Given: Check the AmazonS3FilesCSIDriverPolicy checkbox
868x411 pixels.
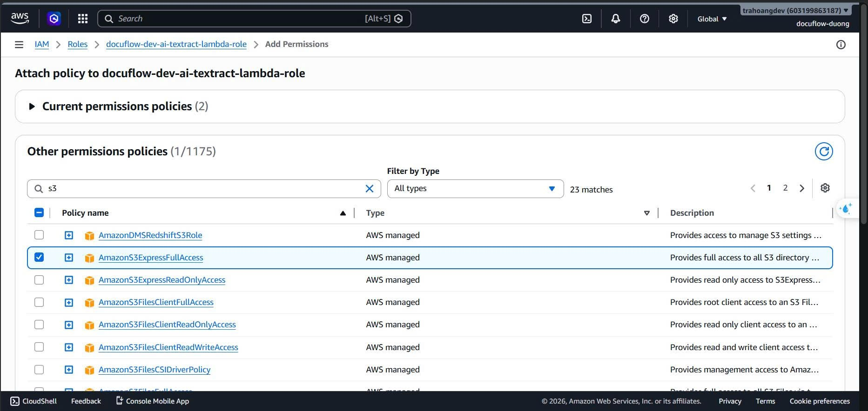Looking at the screenshot, I should (39, 369).
